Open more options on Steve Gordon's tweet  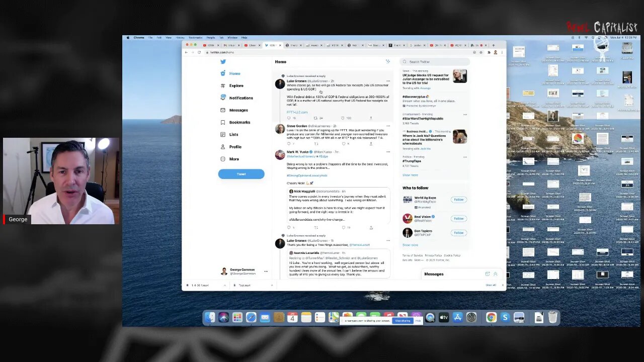click(388, 126)
